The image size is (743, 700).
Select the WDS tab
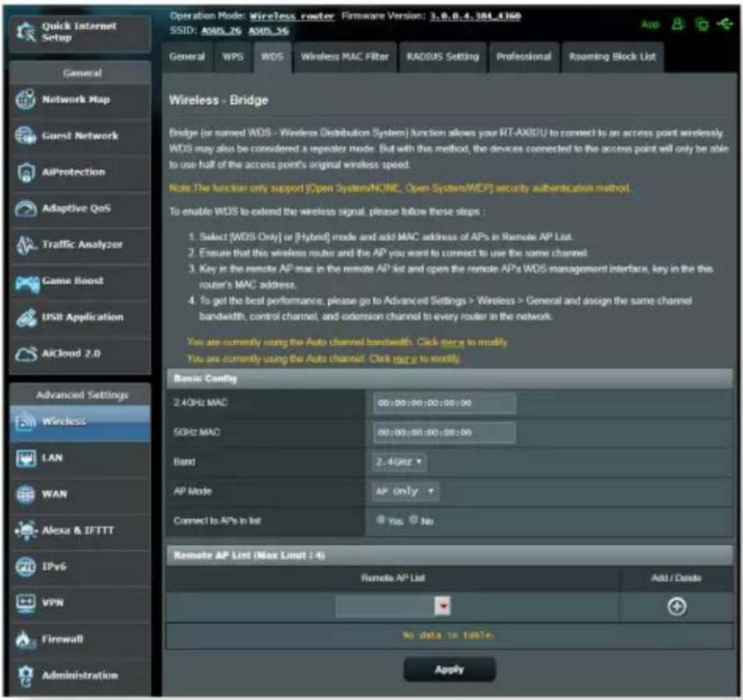click(272, 57)
